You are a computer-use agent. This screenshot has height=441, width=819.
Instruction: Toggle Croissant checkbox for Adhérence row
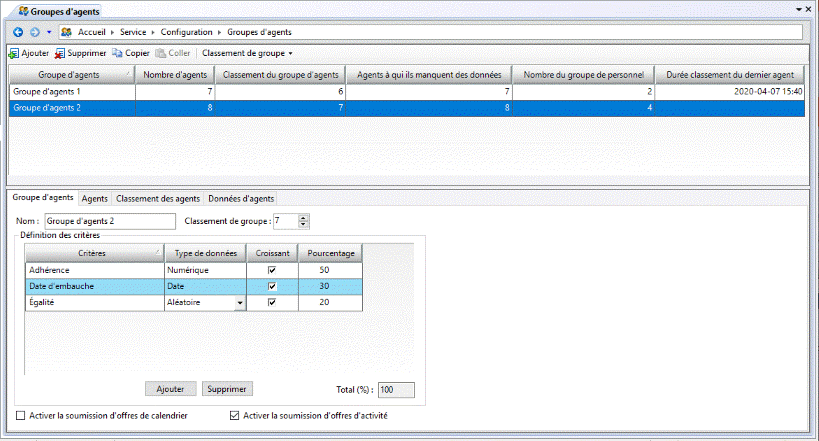272,270
